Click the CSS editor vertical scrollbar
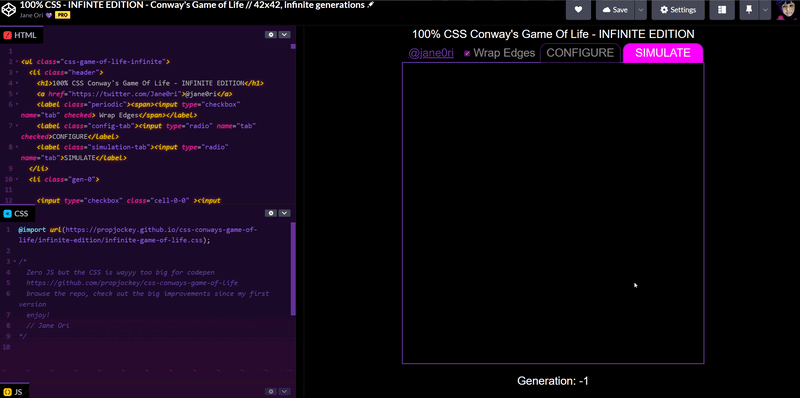This screenshot has height=398, width=800. pos(293,268)
